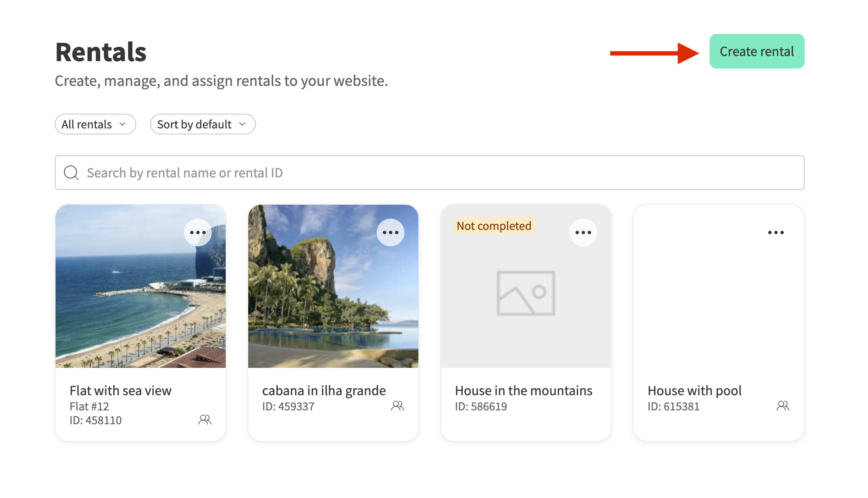
Task: Click guests icon on Flat with sea view
Action: pyautogui.click(x=205, y=419)
